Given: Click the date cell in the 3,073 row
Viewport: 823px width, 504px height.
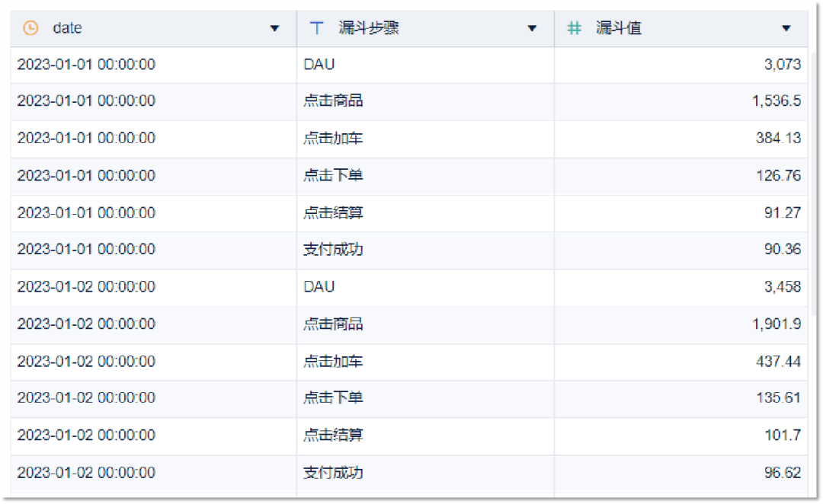Looking at the screenshot, I should pyautogui.click(x=153, y=65).
